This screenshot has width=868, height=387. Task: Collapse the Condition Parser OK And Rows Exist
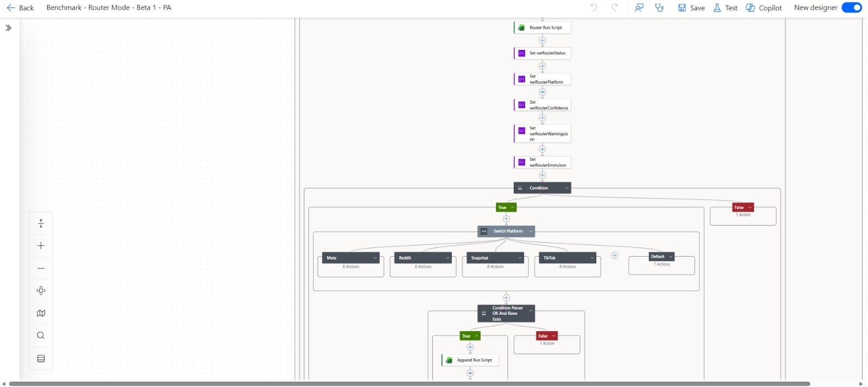(x=531, y=311)
